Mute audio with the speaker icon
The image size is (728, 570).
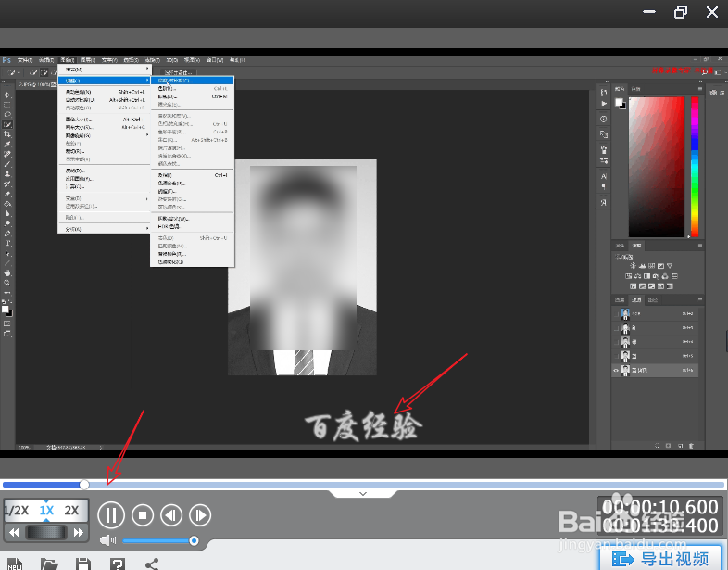coord(107,540)
